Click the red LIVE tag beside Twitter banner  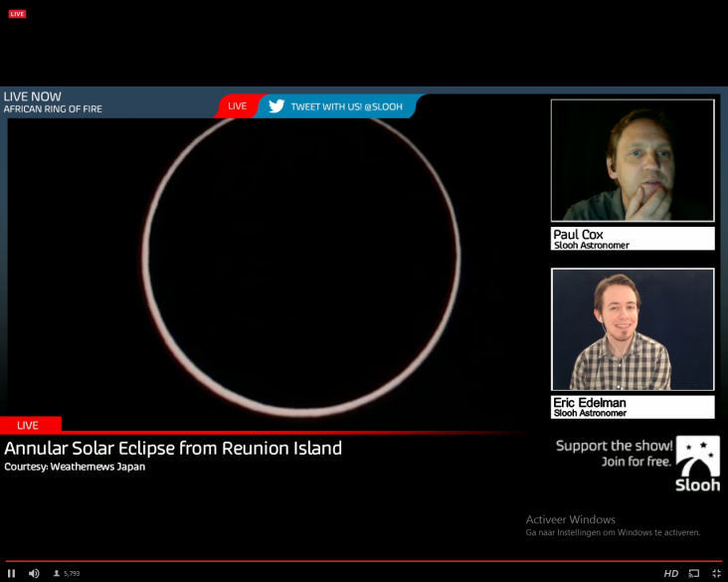(x=237, y=106)
